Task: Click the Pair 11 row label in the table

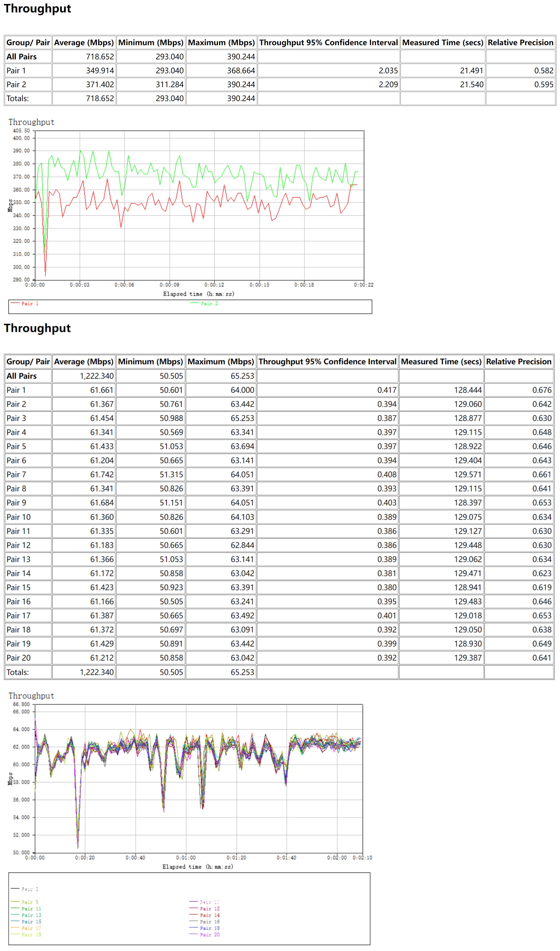Action: coord(18,531)
